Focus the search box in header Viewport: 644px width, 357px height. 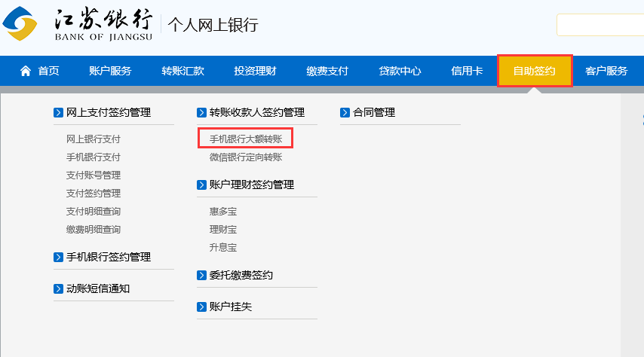pos(600,25)
